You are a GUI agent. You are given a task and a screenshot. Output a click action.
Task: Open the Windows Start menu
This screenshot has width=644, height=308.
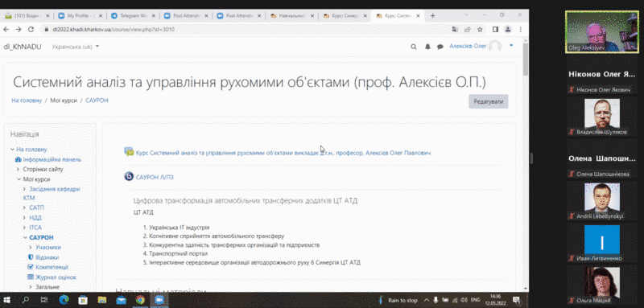pos(7,300)
